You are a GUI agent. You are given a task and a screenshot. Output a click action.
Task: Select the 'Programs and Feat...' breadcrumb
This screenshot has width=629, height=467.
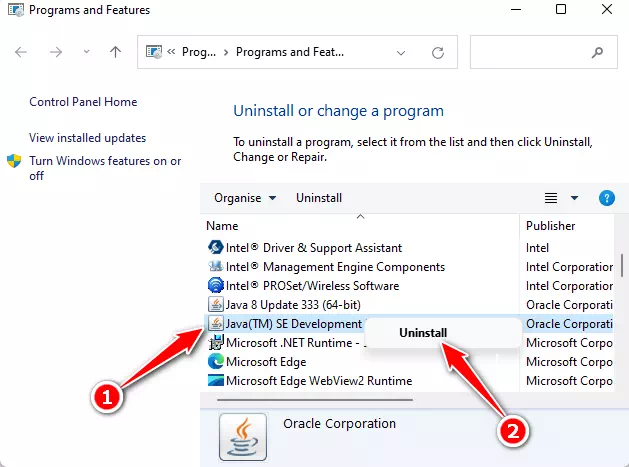tap(290, 52)
